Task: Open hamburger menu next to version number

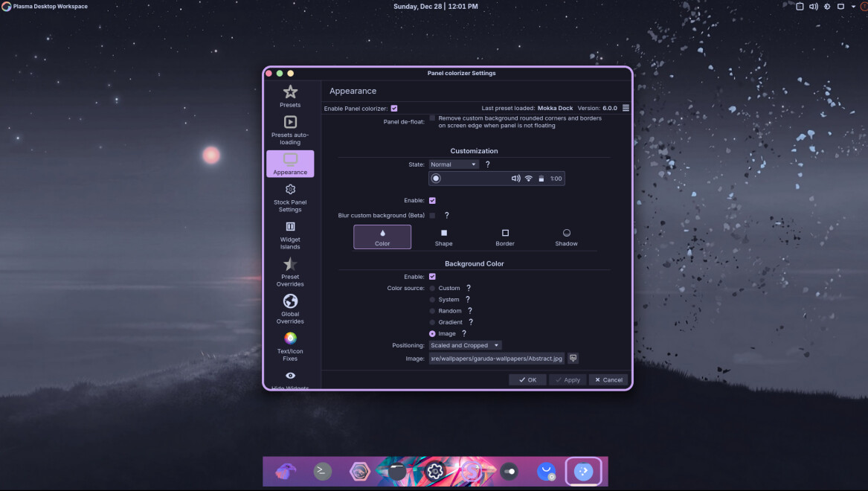Action: coord(626,109)
